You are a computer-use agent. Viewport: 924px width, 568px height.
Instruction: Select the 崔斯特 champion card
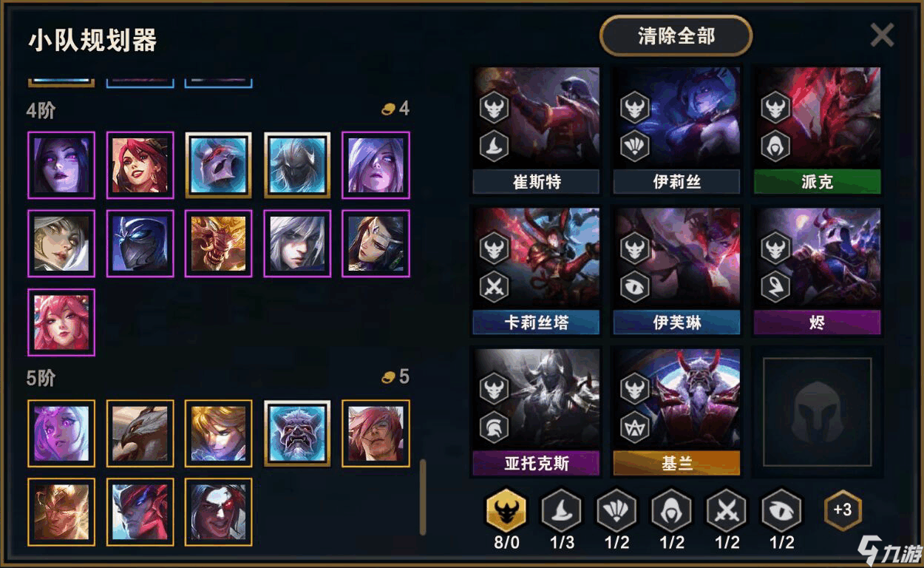tap(537, 131)
